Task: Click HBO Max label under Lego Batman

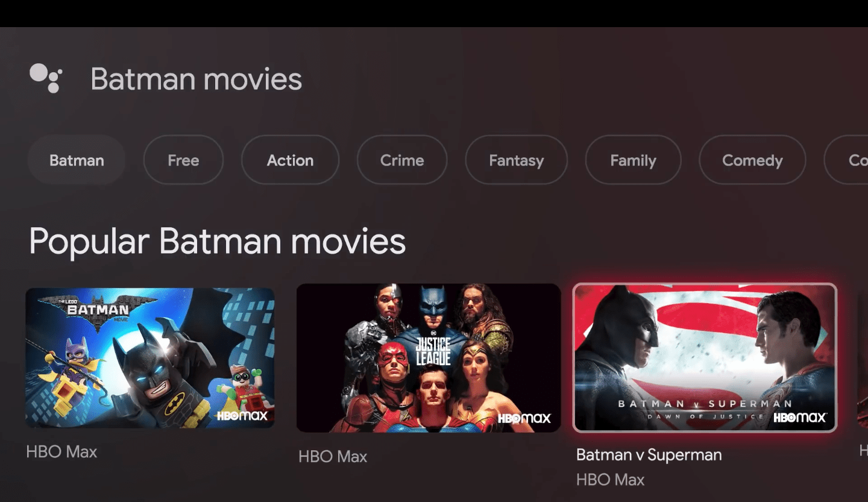Action: click(61, 452)
